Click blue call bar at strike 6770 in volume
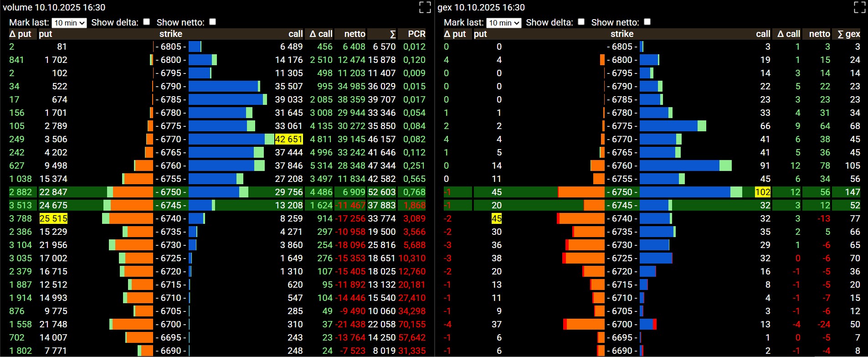This screenshot has width=868, height=357. point(226,139)
